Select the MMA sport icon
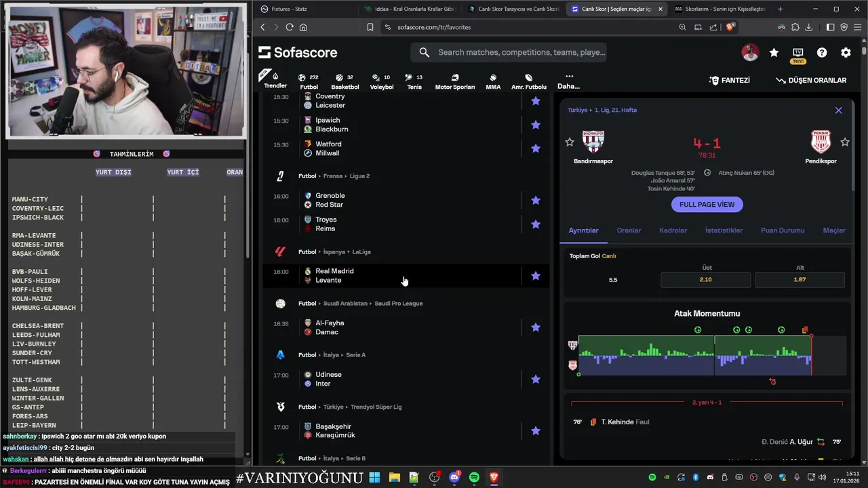Screen dimensions: 868x488 (493, 81)
